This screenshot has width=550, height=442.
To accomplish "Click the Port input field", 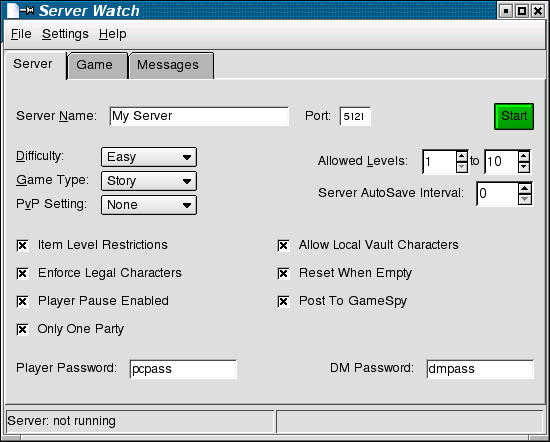I will 355,116.
